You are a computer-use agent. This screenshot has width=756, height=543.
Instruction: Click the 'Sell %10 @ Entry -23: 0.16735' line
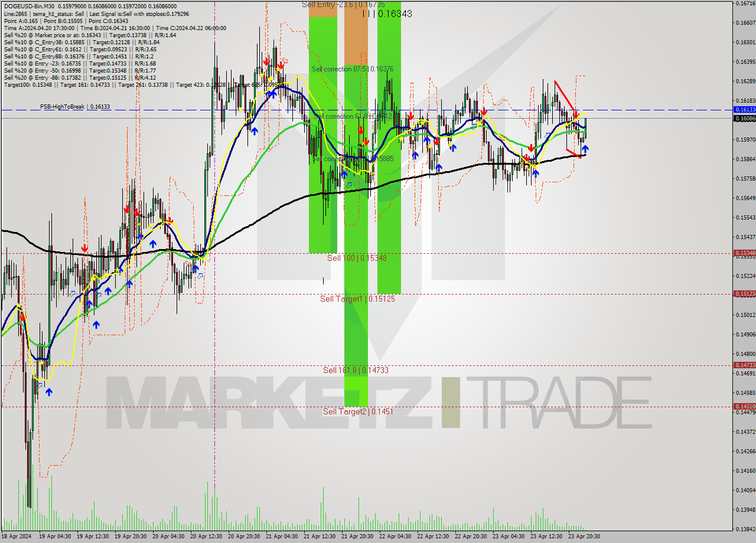pyautogui.click(x=80, y=63)
